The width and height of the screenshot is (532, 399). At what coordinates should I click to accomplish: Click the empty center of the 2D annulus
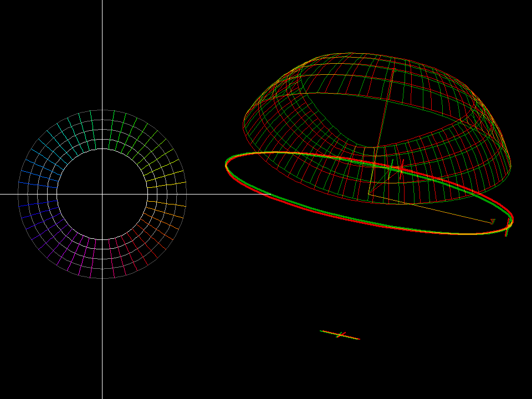(102, 194)
